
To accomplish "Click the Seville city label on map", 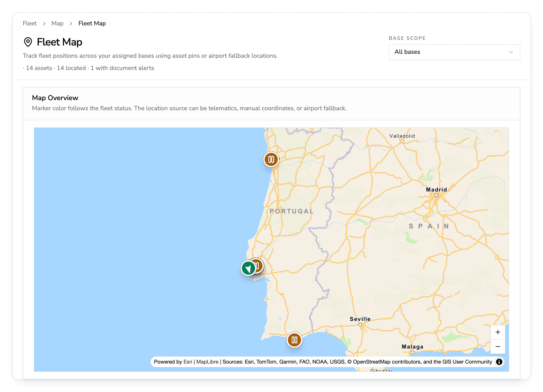I will point(360,319).
